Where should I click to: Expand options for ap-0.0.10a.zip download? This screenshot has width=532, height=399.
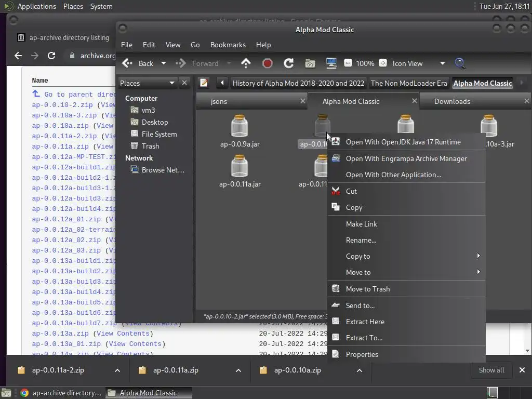pyautogui.click(x=360, y=370)
